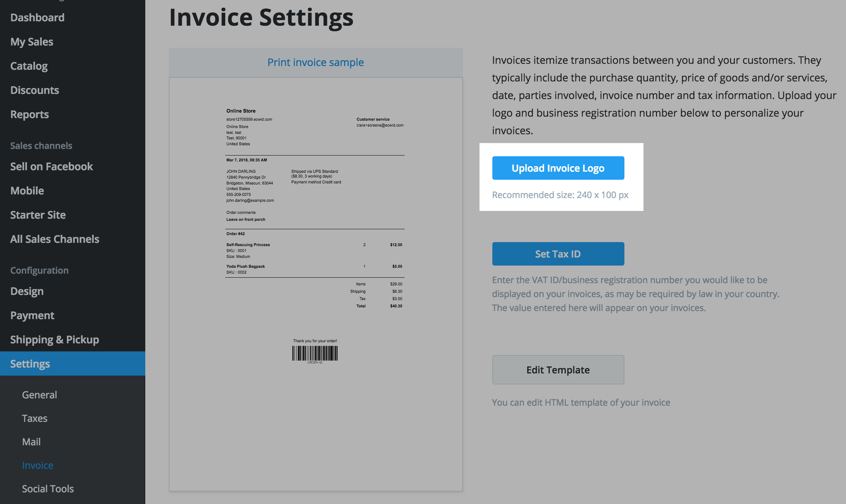Open Mail settings submenu item
The height and width of the screenshot is (504, 846).
point(32,442)
